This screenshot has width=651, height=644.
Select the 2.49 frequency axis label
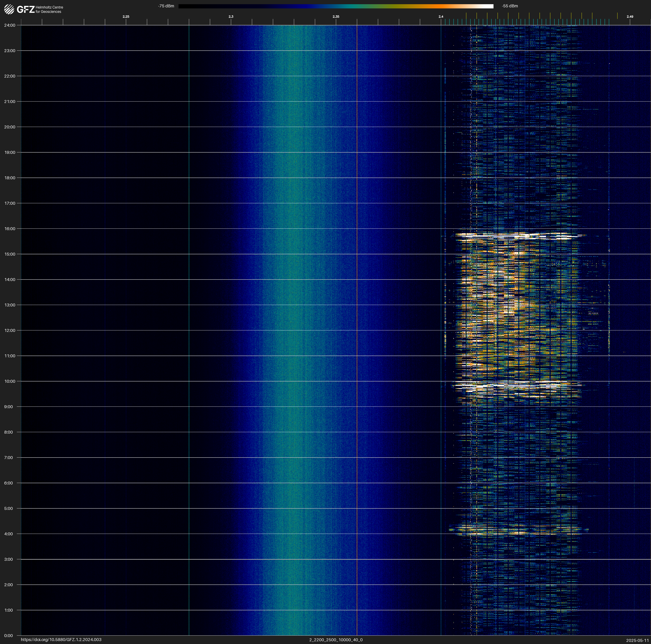pos(629,17)
